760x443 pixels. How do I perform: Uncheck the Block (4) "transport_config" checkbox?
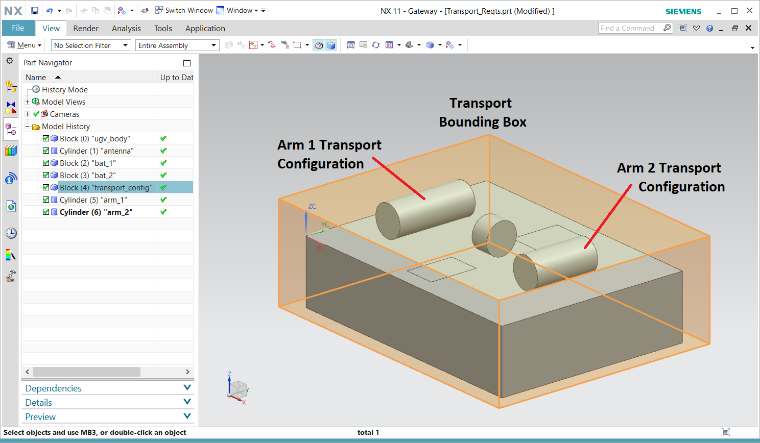point(46,187)
